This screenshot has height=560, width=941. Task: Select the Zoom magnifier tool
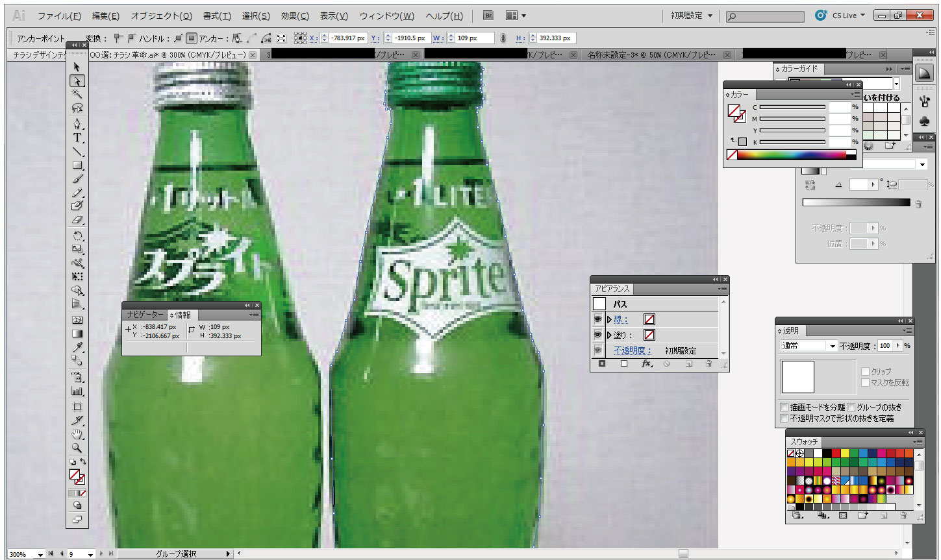(x=77, y=448)
